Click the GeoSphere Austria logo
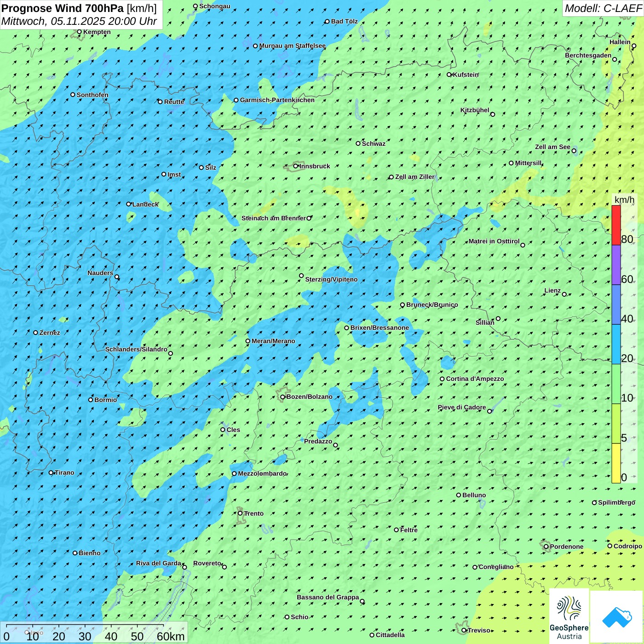Image resolution: width=644 pixels, height=644 pixels. click(569, 617)
